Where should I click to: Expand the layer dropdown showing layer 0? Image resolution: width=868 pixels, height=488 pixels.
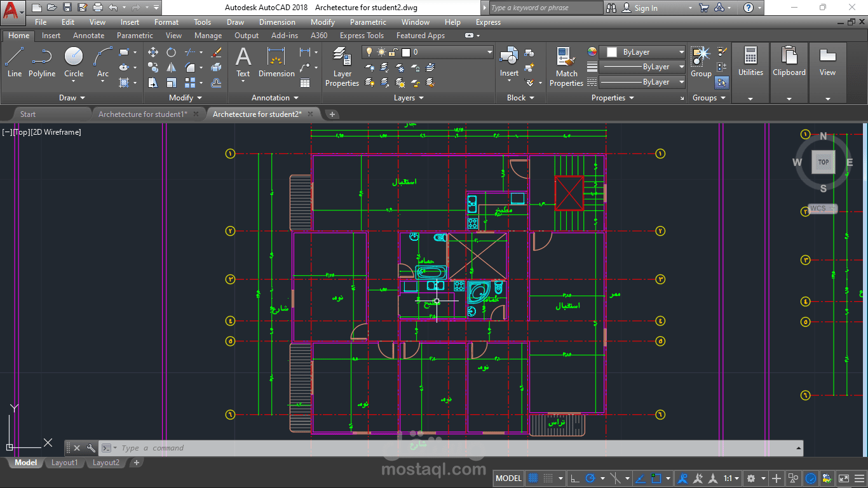428,52
